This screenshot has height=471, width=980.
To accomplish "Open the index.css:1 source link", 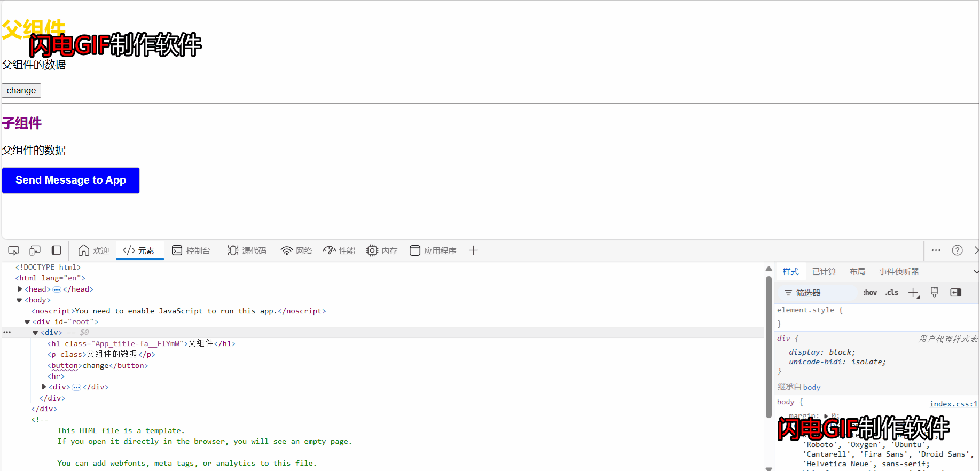I will pos(953,404).
